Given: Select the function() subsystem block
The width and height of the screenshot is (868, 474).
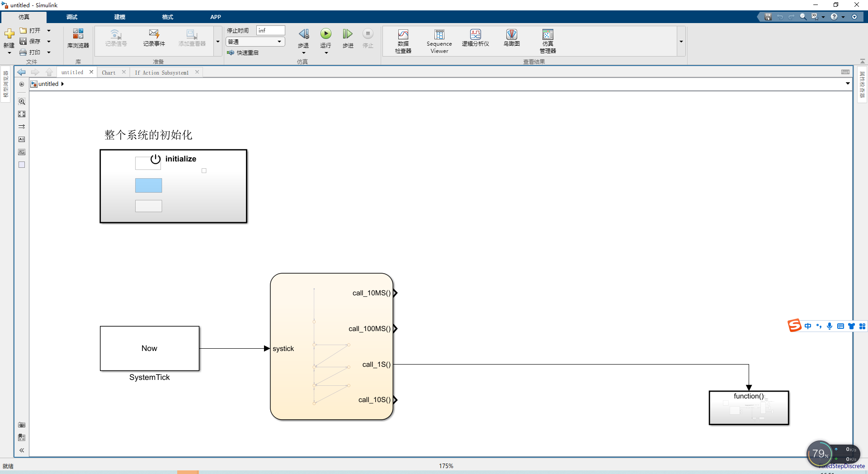Looking at the screenshot, I should coord(749,408).
